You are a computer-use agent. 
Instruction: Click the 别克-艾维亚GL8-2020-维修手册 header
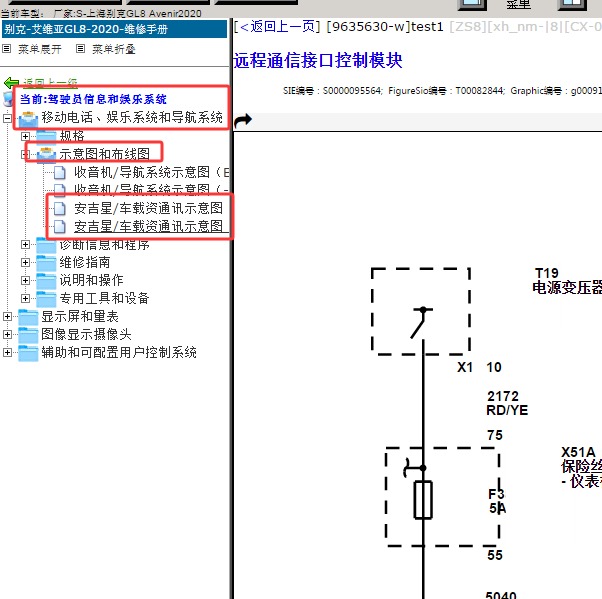click(114, 30)
